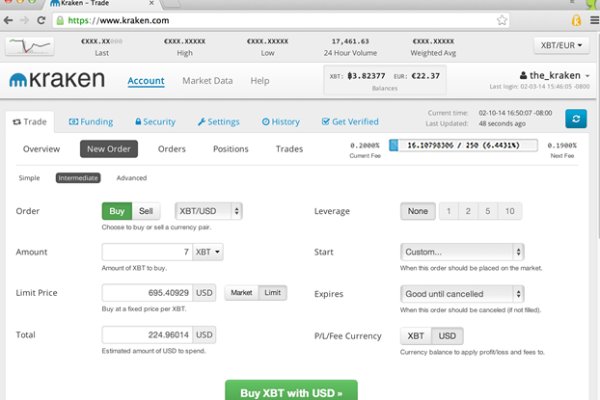Viewport: 600px width, 400px height.
Task: Click the blue refresh data button
Action: pyautogui.click(x=576, y=119)
